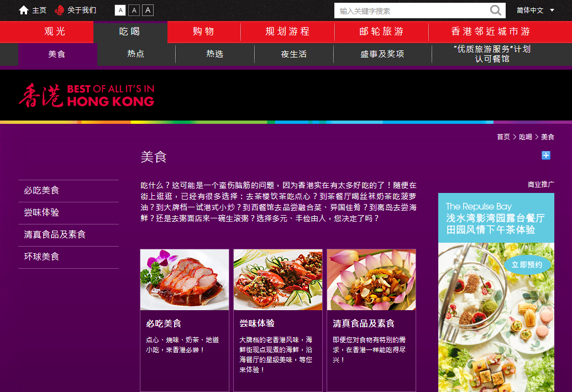
Task: Expand the blue plus share icon
Action: (x=546, y=156)
